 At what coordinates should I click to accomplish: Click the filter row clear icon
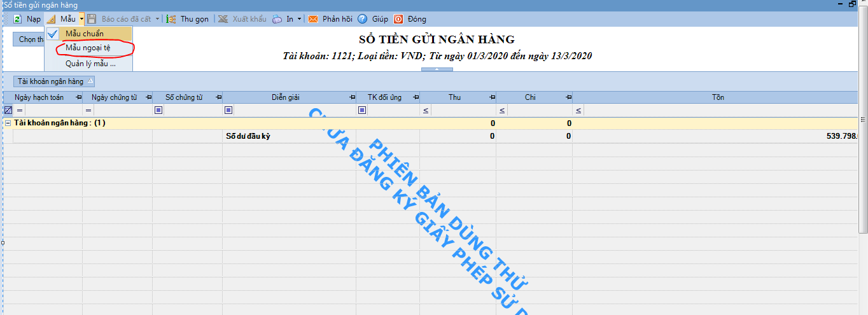point(8,110)
